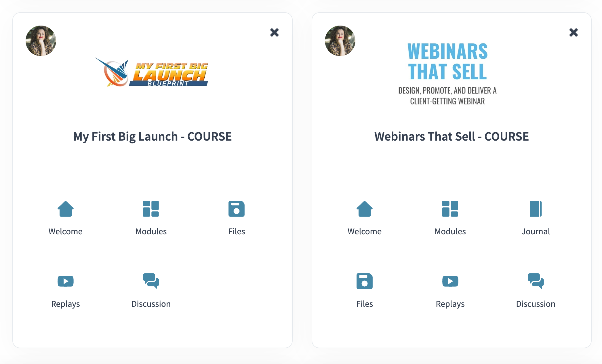
Task: Open Discussion chat icon in Webinars That Sell
Action: (x=536, y=281)
